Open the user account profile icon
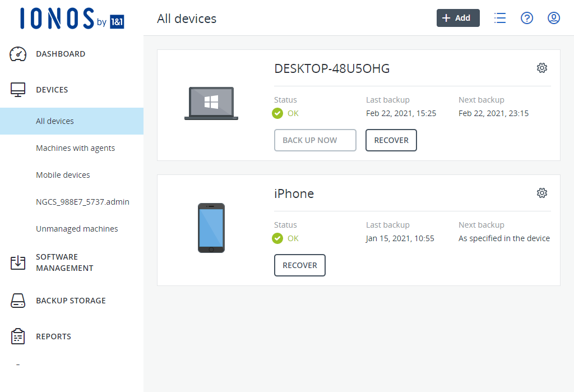 [x=554, y=18]
